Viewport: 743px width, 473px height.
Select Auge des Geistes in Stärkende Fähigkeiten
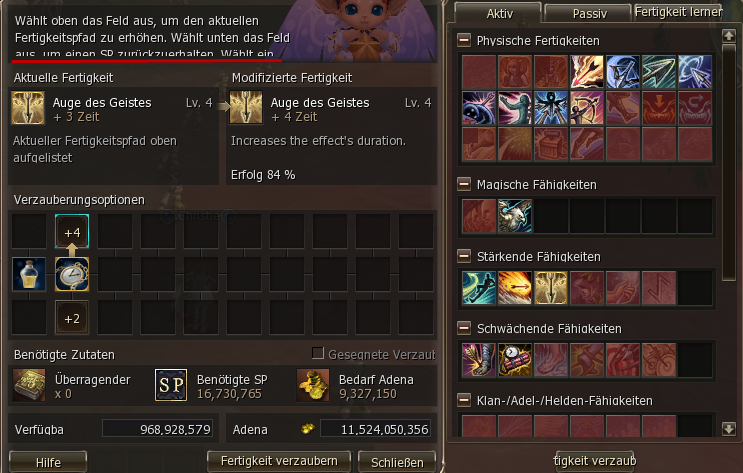coord(551,288)
